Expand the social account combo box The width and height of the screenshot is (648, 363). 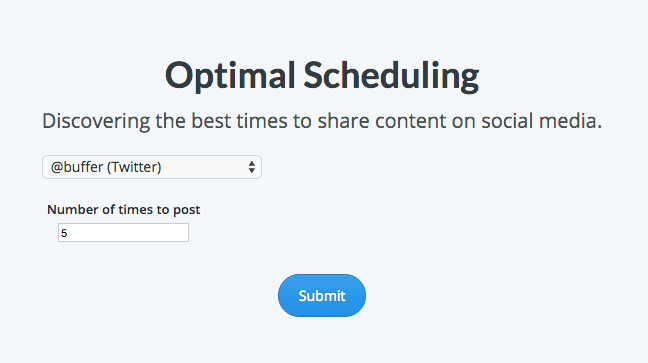pos(152,167)
